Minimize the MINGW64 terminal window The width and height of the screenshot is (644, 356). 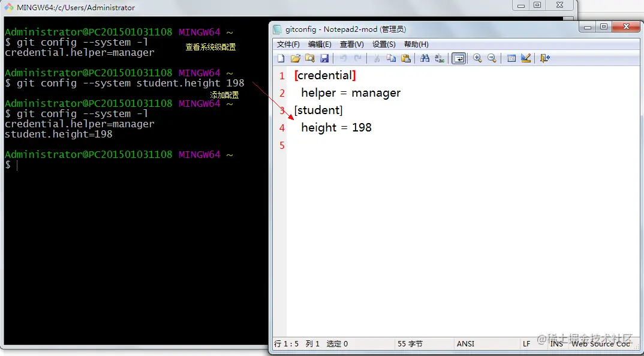click(522, 5)
